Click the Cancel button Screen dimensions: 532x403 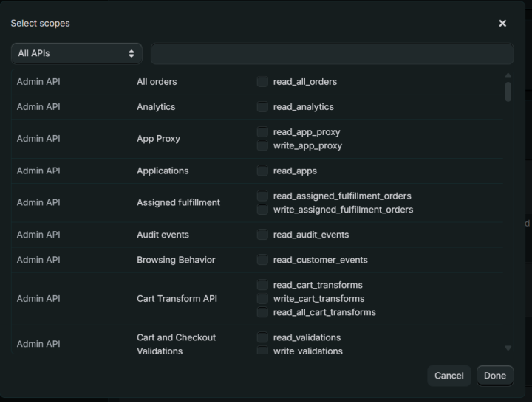449,376
